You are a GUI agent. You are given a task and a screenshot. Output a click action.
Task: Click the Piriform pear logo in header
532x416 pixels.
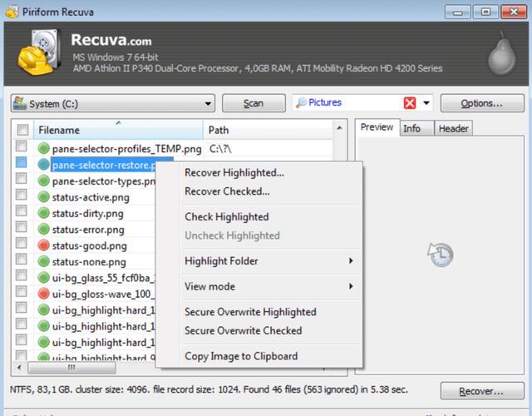click(502, 53)
